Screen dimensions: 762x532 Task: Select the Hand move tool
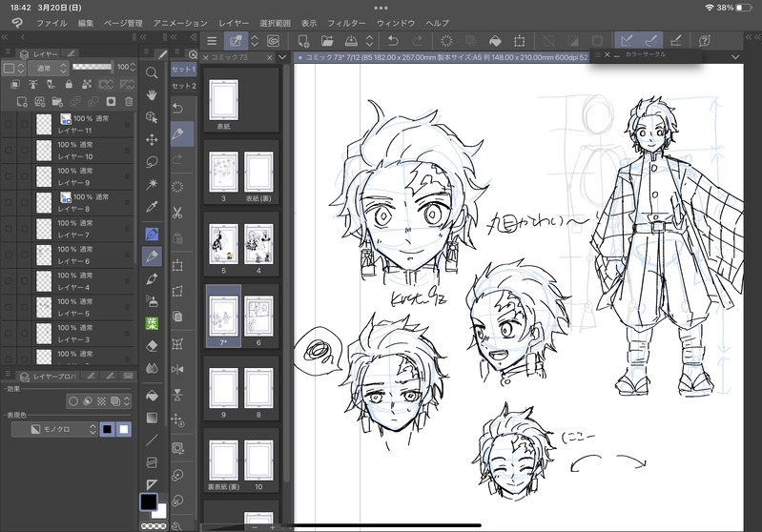[152, 94]
